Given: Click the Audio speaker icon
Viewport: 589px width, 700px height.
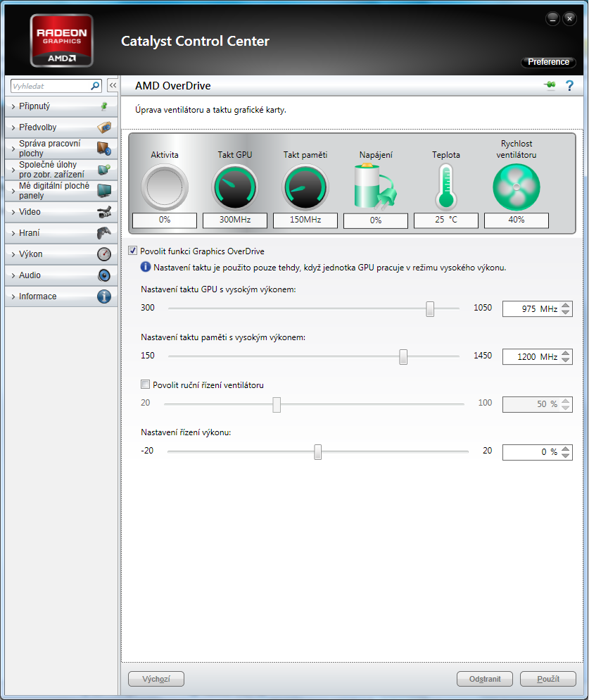Looking at the screenshot, I should pyautogui.click(x=104, y=275).
